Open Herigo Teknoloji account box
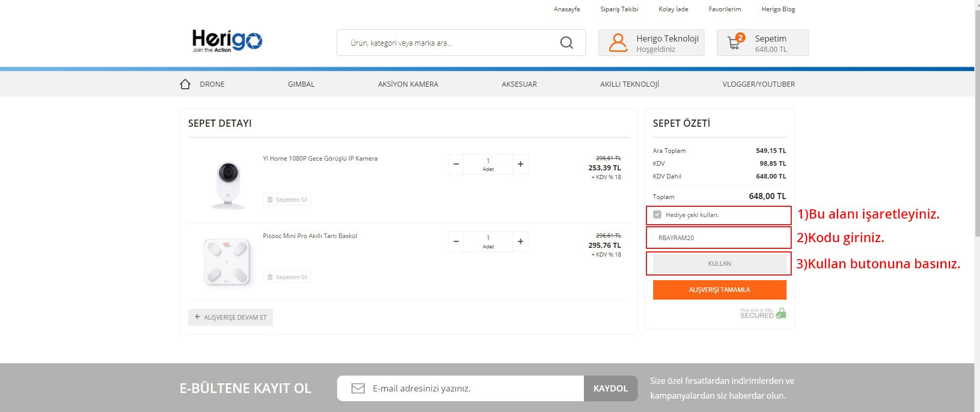Screen dimensions: 980x412 (x=651, y=43)
